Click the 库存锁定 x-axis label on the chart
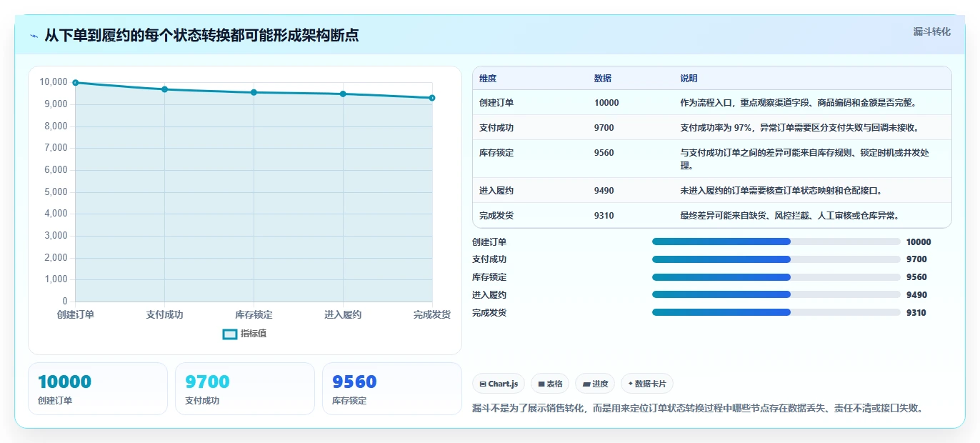Image resolution: width=980 pixels, height=443 pixels. (254, 315)
